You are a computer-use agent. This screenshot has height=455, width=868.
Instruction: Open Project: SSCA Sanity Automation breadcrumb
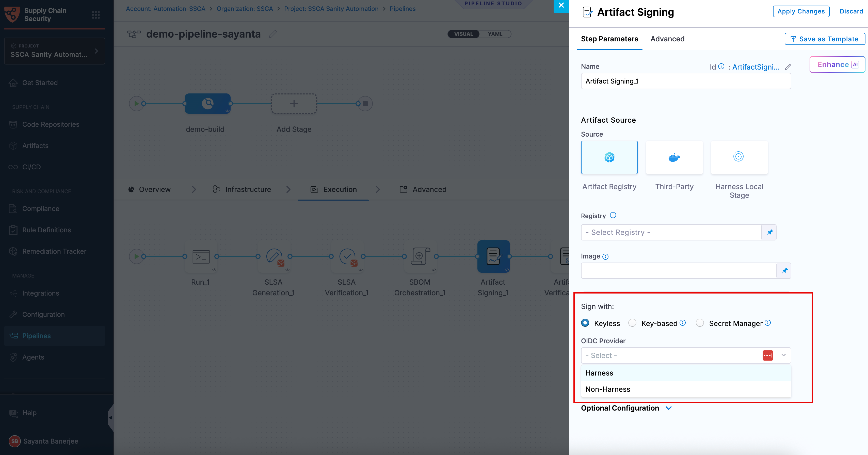[x=331, y=9]
